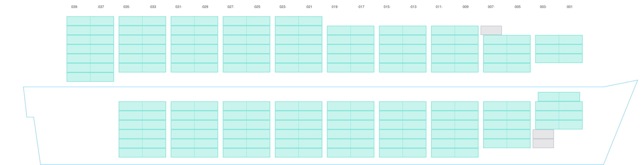Select bay label 025
The width and height of the screenshot is (644, 165).
point(257,7)
